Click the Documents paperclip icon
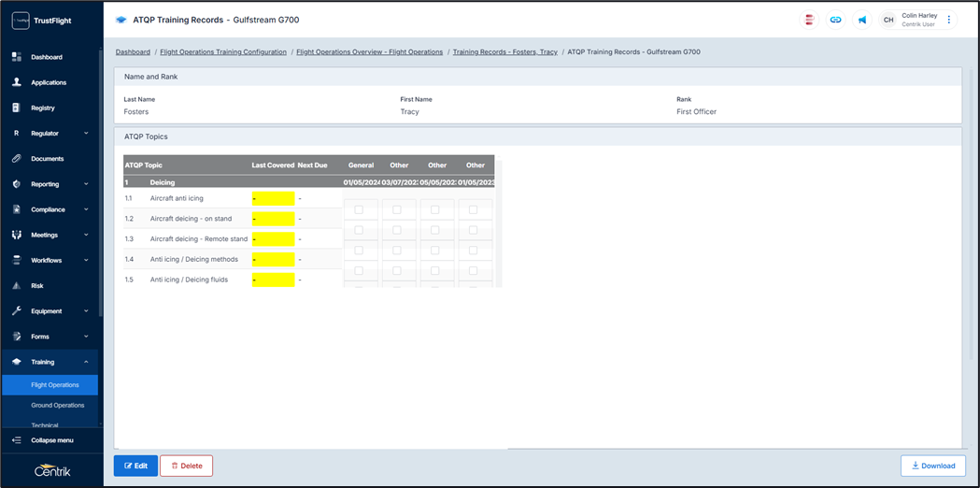The height and width of the screenshot is (488, 980). (17, 159)
